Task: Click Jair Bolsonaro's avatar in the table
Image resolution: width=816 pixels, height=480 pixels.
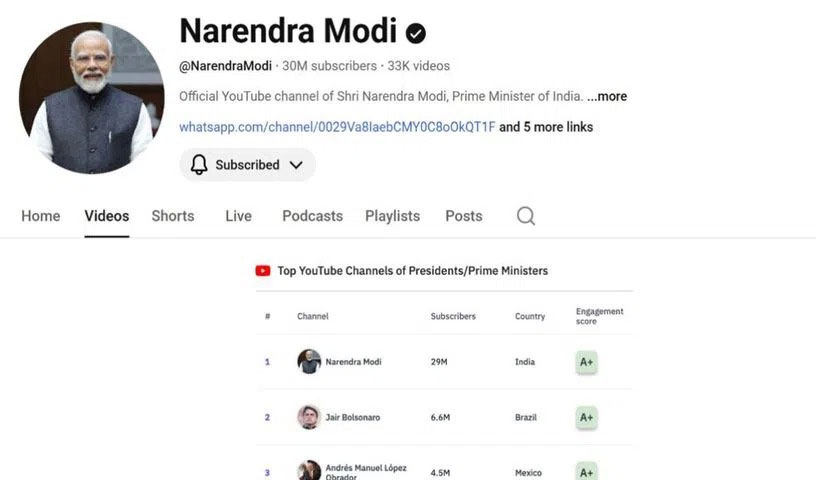Action: 309,417
